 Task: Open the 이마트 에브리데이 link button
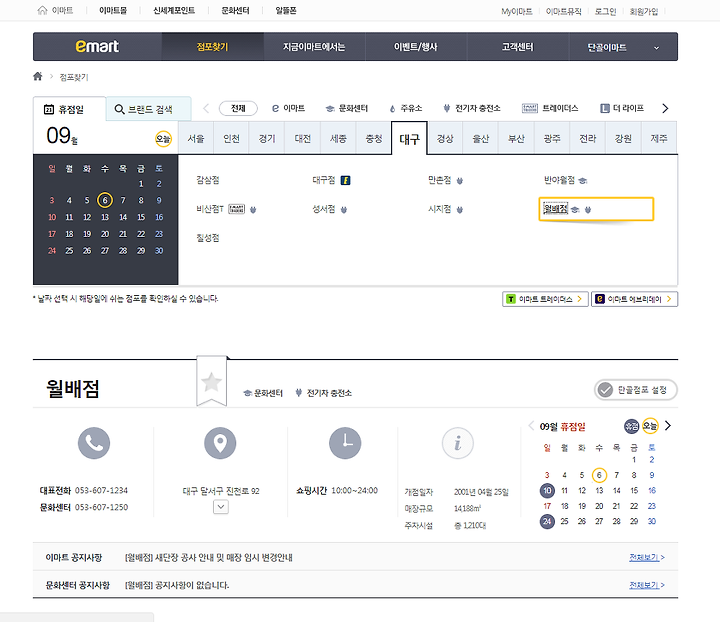pyautogui.click(x=634, y=299)
